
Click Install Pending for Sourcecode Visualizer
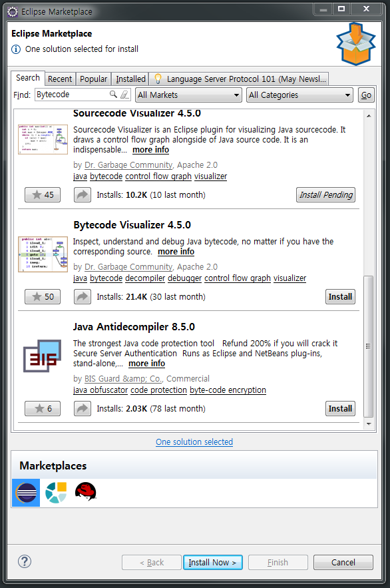coord(325,194)
